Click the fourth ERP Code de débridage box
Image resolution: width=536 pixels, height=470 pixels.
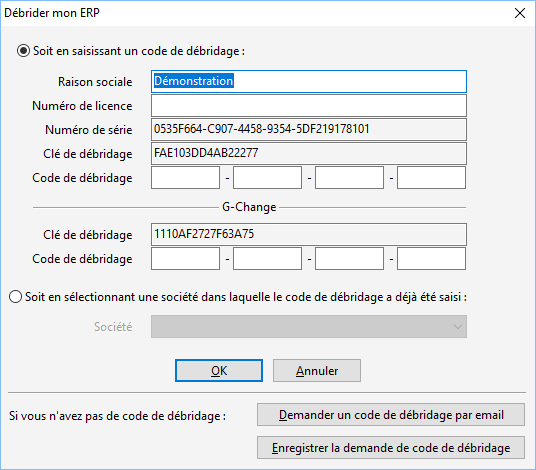[x=431, y=178]
